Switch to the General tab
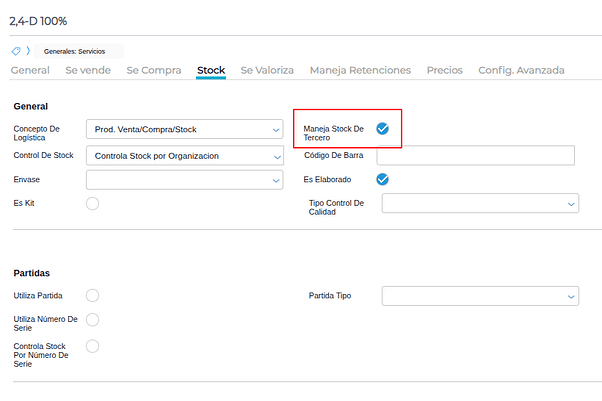The width and height of the screenshot is (602, 401). tap(30, 71)
